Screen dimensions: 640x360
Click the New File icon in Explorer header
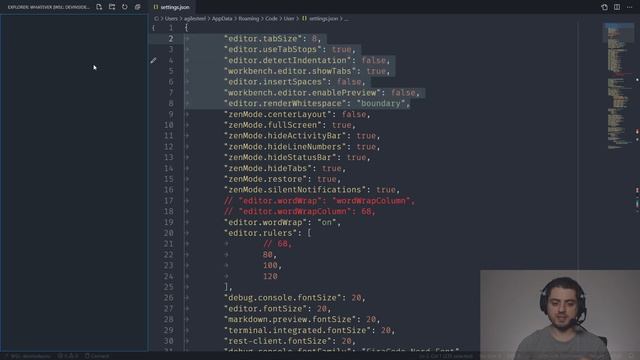point(99,7)
